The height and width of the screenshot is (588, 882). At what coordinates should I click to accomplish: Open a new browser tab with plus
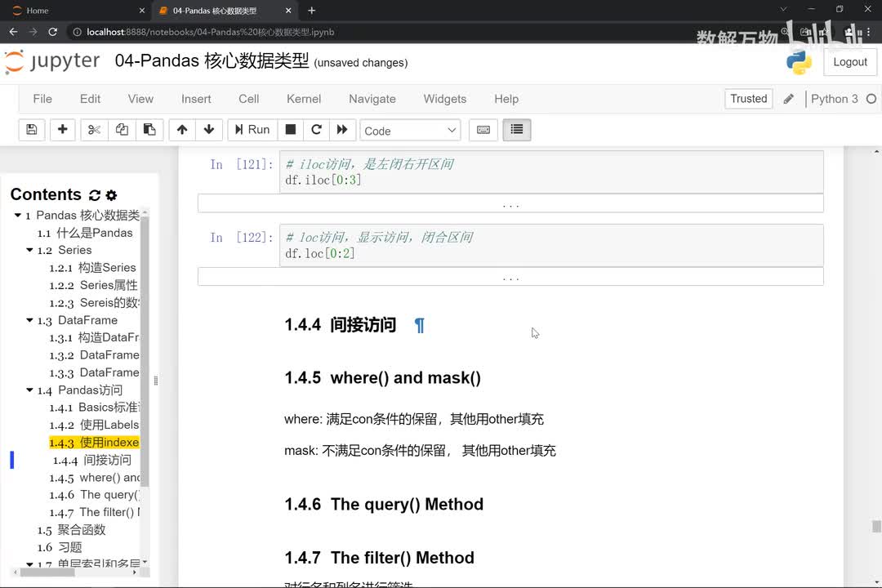pyautogui.click(x=312, y=10)
